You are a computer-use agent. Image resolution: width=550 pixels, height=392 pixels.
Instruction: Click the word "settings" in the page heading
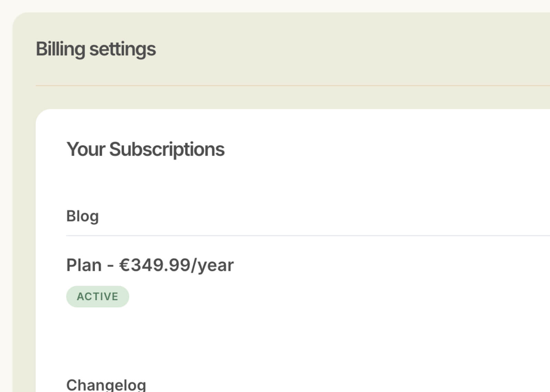point(122,49)
